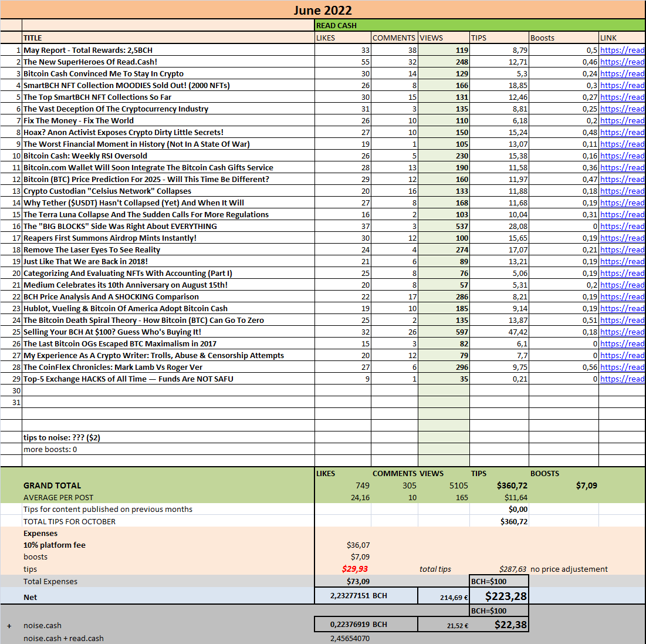Open link for Selling Your BCH At $100 row
The width and height of the screenshot is (646, 644).
coord(622,332)
